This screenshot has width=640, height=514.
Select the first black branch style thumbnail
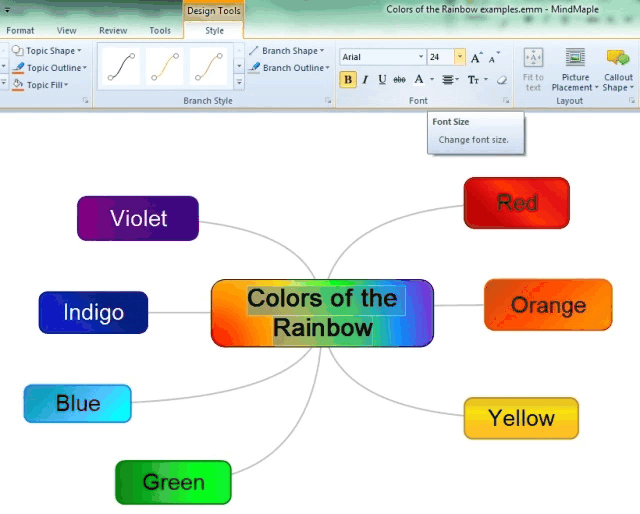(x=122, y=67)
